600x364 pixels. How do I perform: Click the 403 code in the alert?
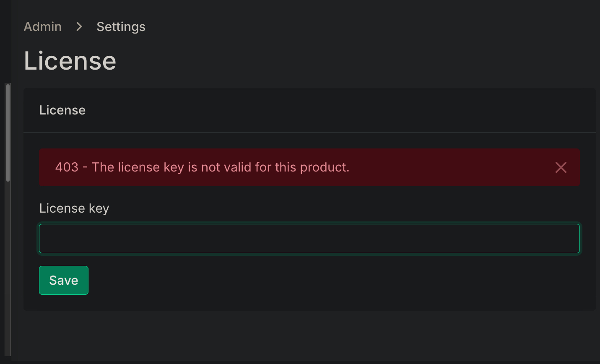pyautogui.click(x=67, y=167)
